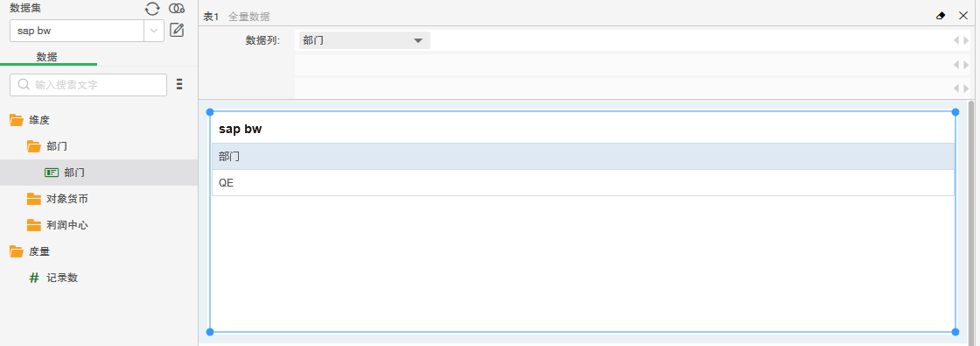Open the 部门 data column dropdown arrow

418,41
